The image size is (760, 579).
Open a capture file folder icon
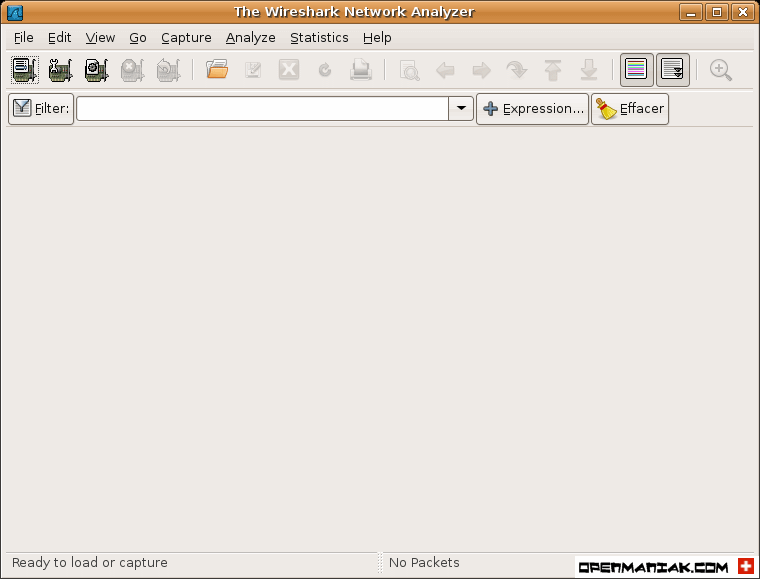pos(217,70)
